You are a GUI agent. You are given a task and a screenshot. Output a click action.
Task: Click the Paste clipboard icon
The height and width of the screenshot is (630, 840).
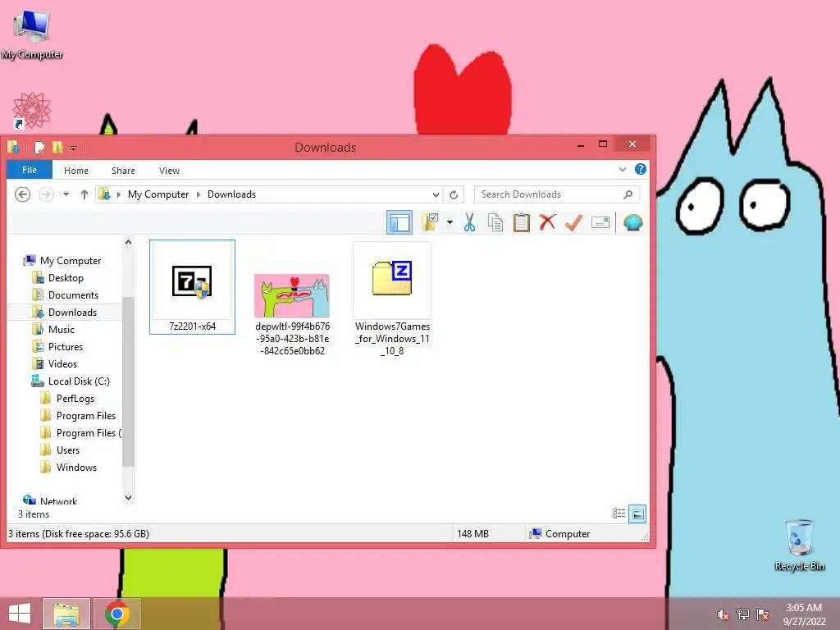(x=521, y=222)
